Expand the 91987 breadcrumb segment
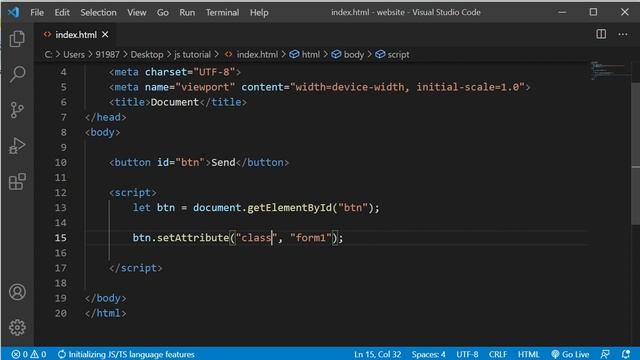 pyautogui.click(x=107, y=55)
